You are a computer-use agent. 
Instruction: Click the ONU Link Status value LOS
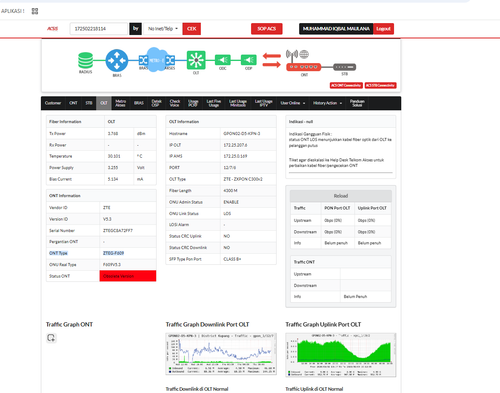click(227, 214)
